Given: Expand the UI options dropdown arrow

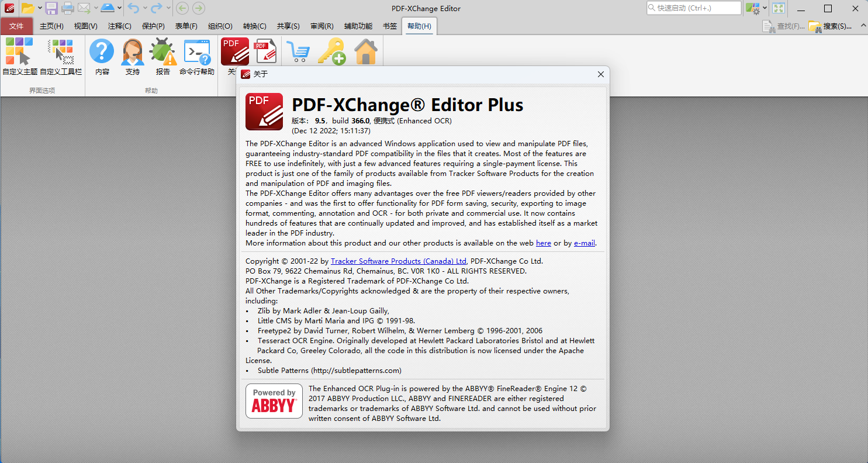Looking at the screenshot, I should (765, 8).
